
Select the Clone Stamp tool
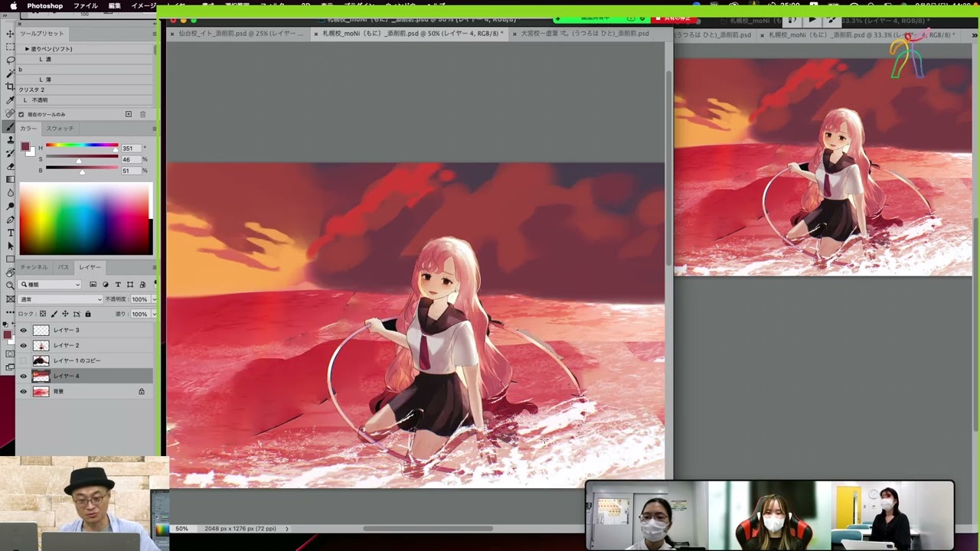[x=10, y=140]
